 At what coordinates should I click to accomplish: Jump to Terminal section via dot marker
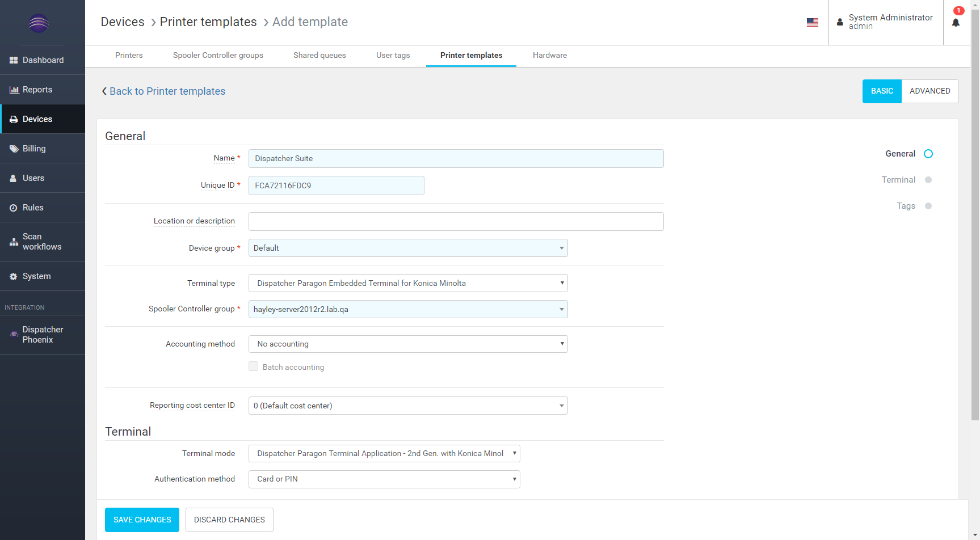point(928,180)
